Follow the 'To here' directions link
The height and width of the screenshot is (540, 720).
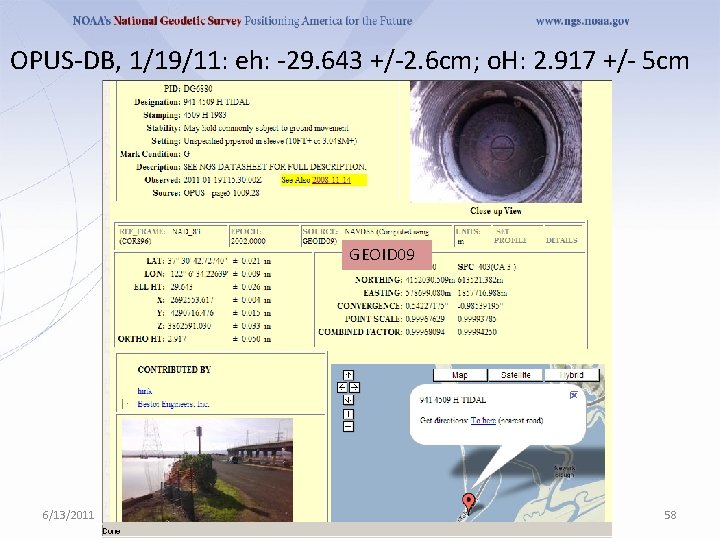[x=483, y=420]
